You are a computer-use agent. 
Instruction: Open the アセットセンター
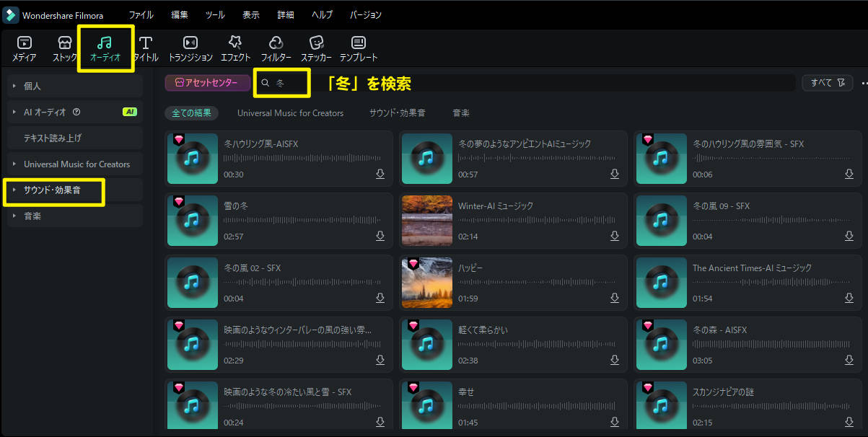pyautogui.click(x=207, y=82)
